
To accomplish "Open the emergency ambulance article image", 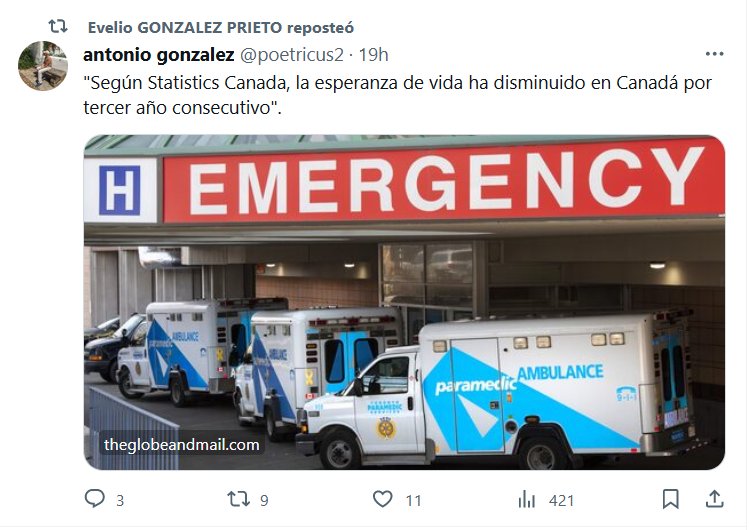I will tap(404, 302).
